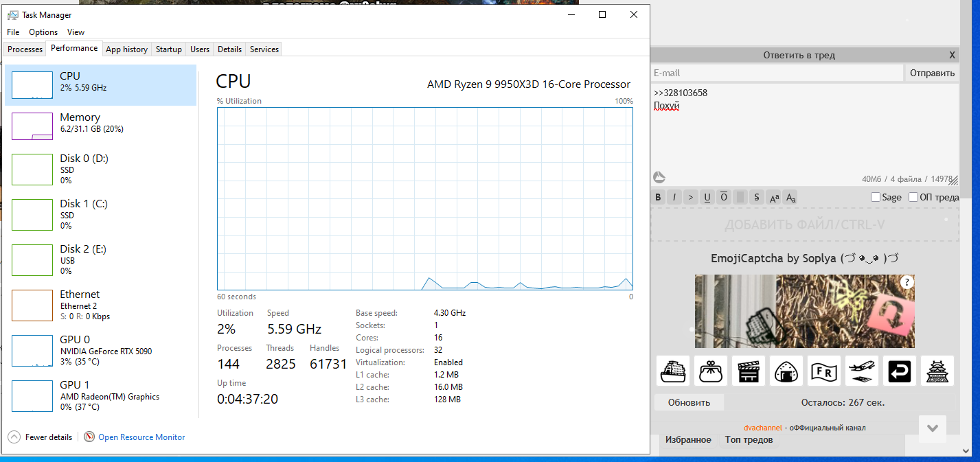Open Resource Monitor link
The width and height of the screenshot is (980, 462).
pos(141,437)
